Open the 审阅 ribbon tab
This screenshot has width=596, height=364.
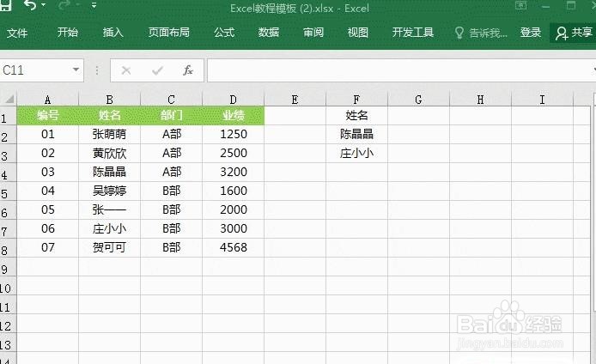click(x=313, y=33)
